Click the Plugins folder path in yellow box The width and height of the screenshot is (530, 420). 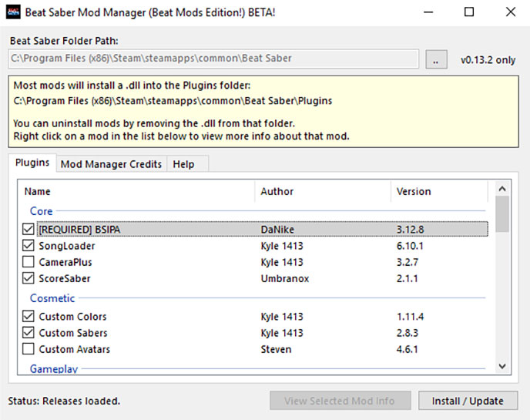pyautogui.click(x=173, y=101)
